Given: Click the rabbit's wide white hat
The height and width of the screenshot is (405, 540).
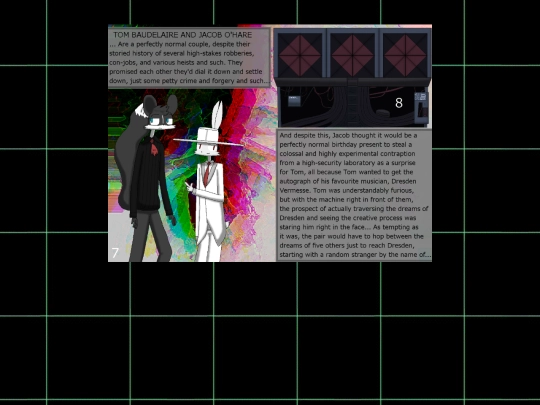Looking at the screenshot, I should coord(208,137).
